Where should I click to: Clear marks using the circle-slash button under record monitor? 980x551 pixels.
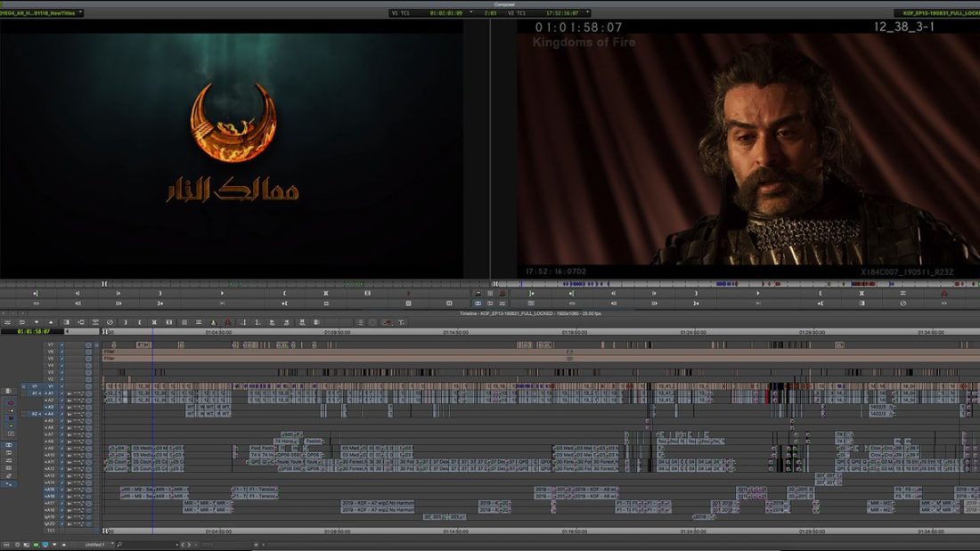point(902,304)
